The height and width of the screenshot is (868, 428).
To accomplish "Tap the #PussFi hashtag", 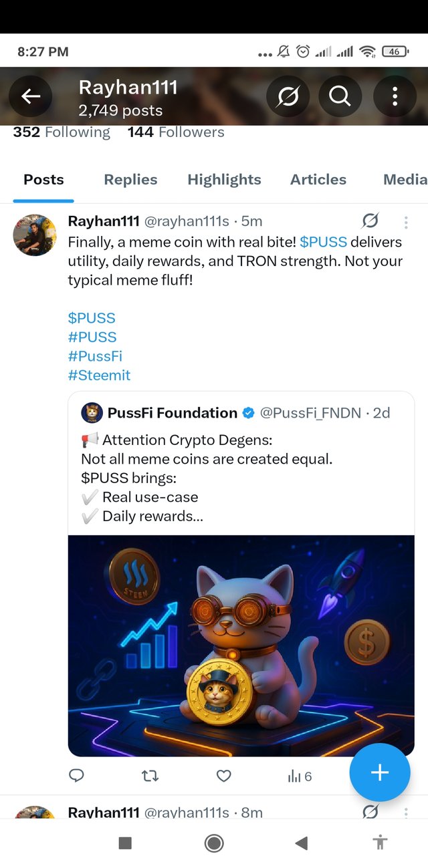I will (x=95, y=355).
